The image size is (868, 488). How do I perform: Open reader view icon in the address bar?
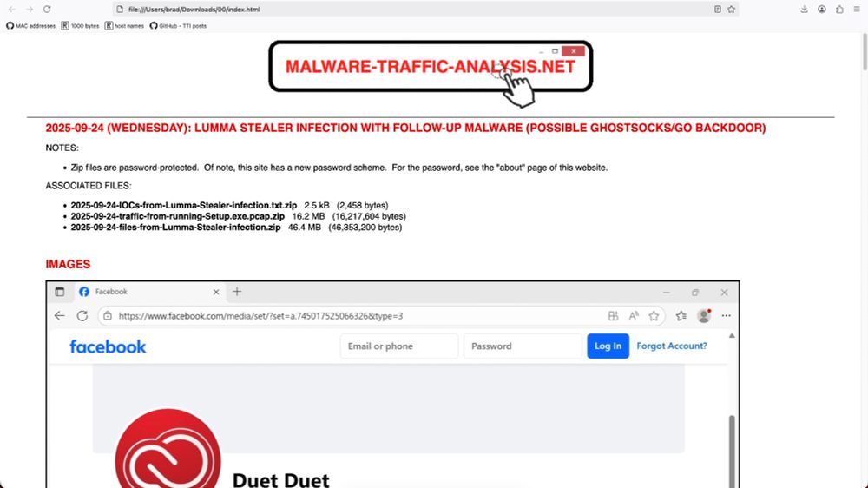point(718,10)
